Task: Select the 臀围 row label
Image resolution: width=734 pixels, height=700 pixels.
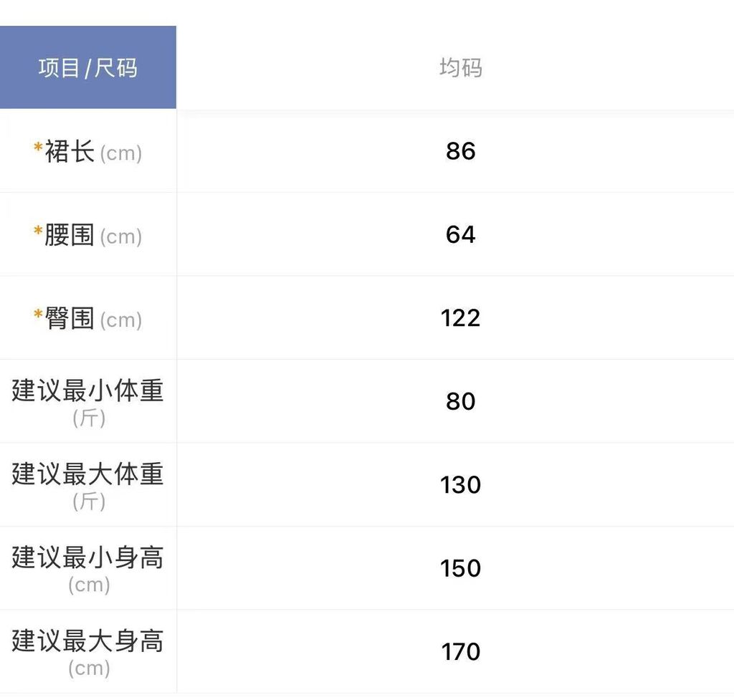Action: coord(70,318)
